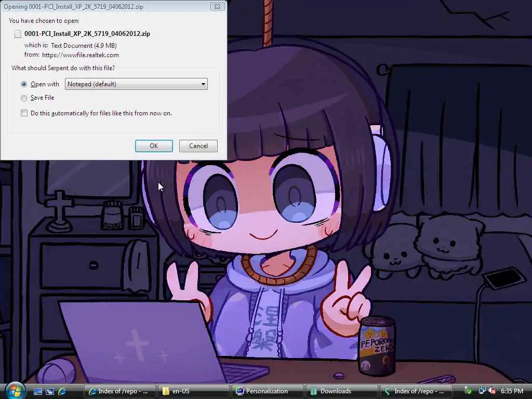Switch to Personalization taskbar window
Viewport: 532px width, 399px height.
(x=268, y=391)
